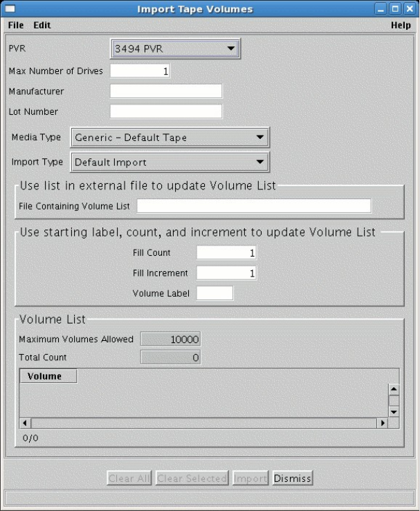The image size is (420, 511).
Task: Click the Manufacturer text field
Action: [166, 91]
